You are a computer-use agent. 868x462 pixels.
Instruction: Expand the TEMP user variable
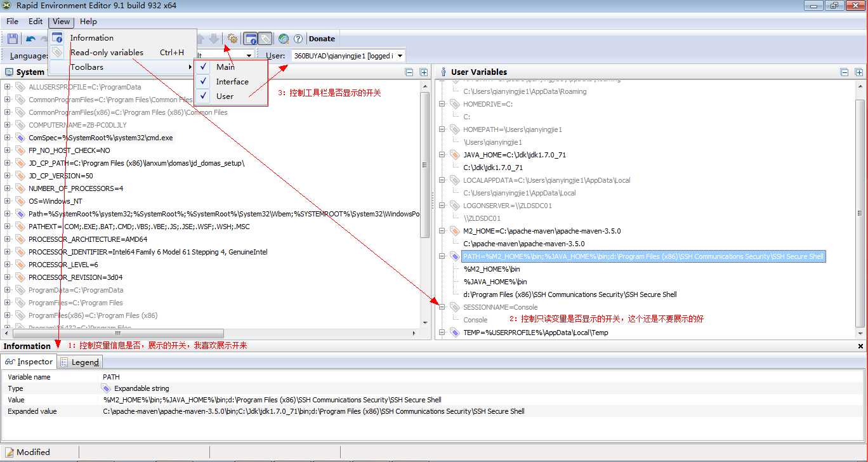click(442, 333)
